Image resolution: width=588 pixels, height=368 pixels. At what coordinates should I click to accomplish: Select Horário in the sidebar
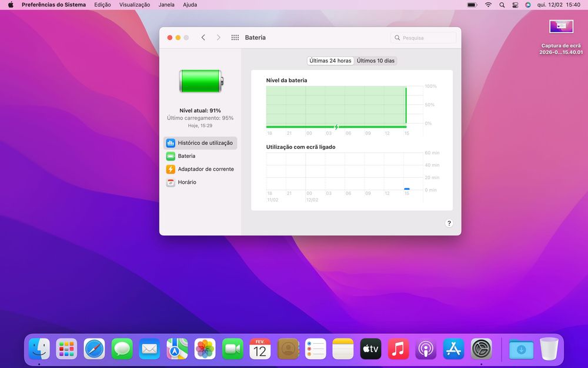(201, 183)
